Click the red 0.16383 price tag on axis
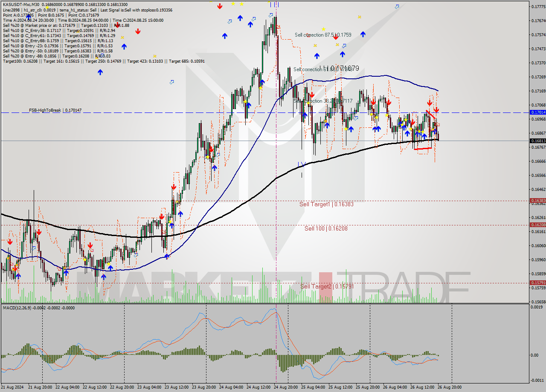Viewport: 546px width, 392px height. pyautogui.click(x=537, y=200)
